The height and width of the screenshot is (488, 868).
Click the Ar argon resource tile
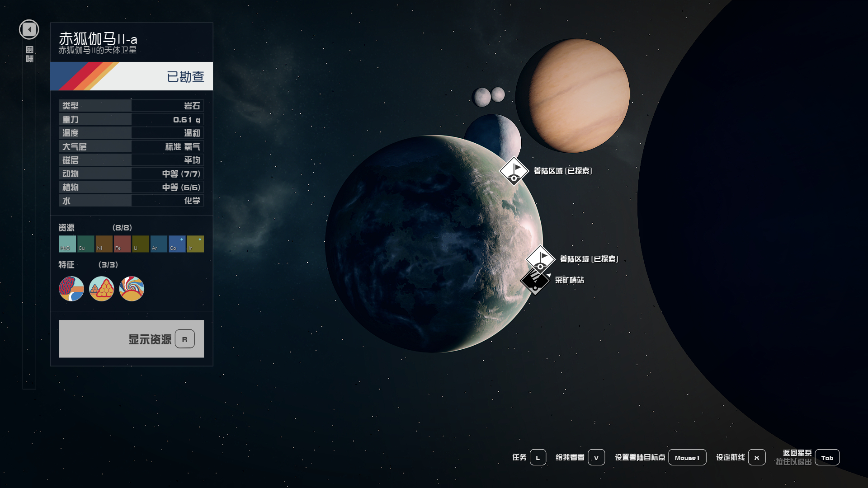click(159, 244)
